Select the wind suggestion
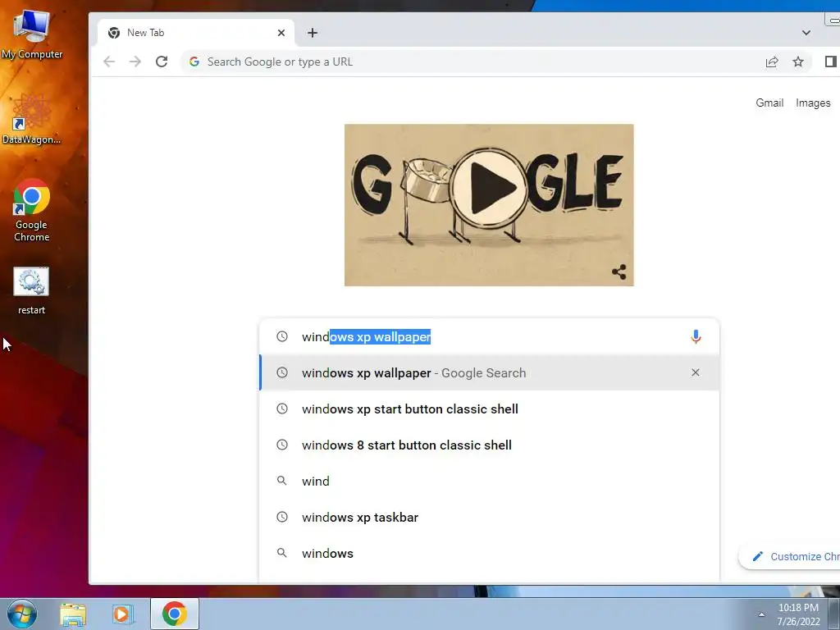The height and width of the screenshot is (630, 840). pyautogui.click(x=489, y=481)
